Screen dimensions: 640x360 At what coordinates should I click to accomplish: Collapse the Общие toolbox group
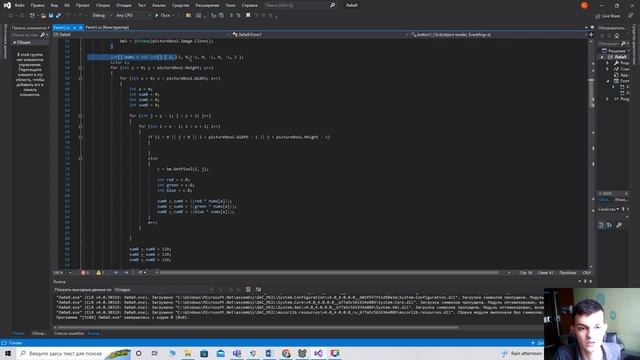click(15, 42)
